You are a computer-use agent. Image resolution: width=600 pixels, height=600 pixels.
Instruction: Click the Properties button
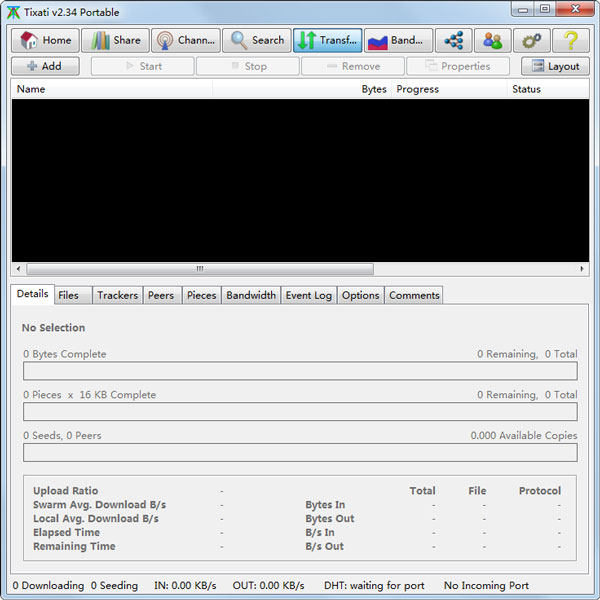click(458, 66)
